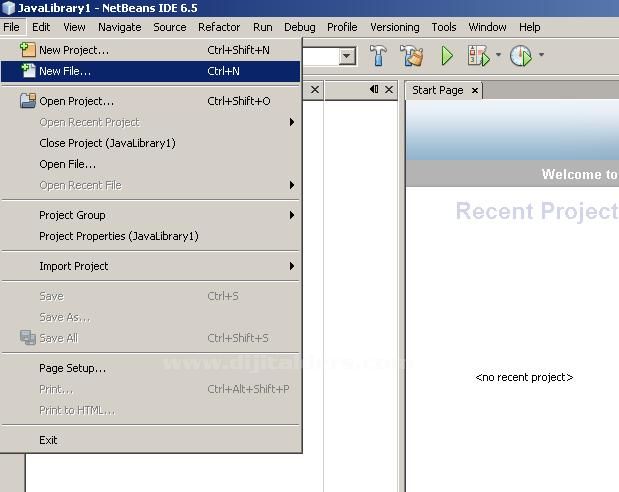Image resolution: width=619 pixels, height=492 pixels.
Task: Open the Tools menu
Action: click(444, 27)
